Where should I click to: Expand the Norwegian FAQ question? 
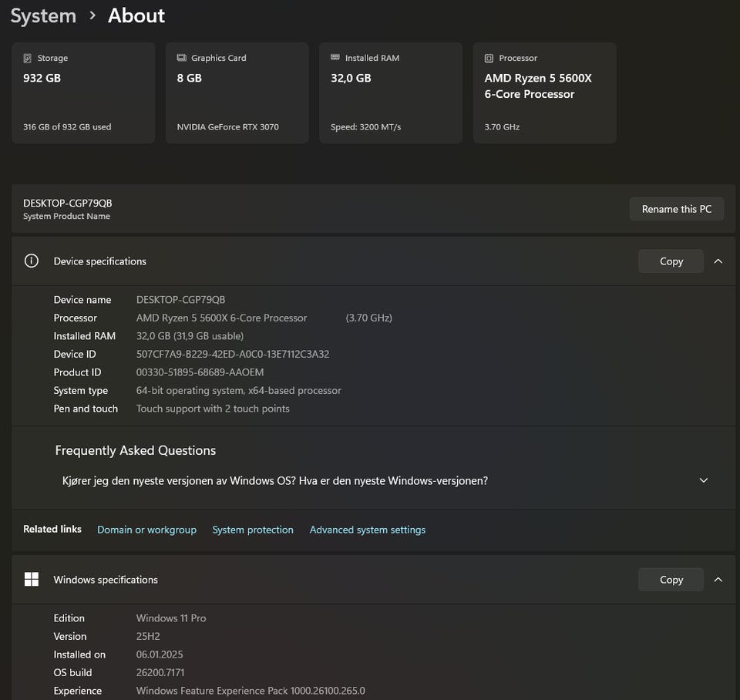[x=703, y=480]
